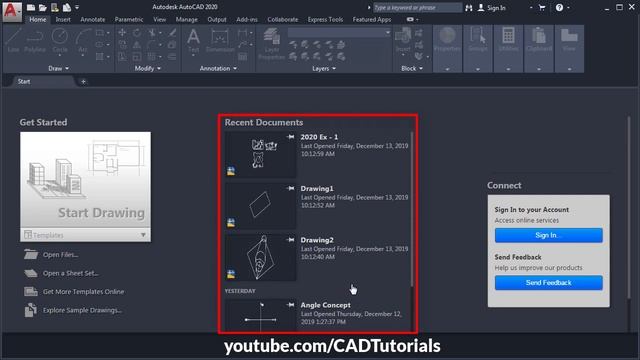The height and width of the screenshot is (360, 640).
Task: Switch to the Parametric ribbon tab
Action: click(x=129, y=19)
